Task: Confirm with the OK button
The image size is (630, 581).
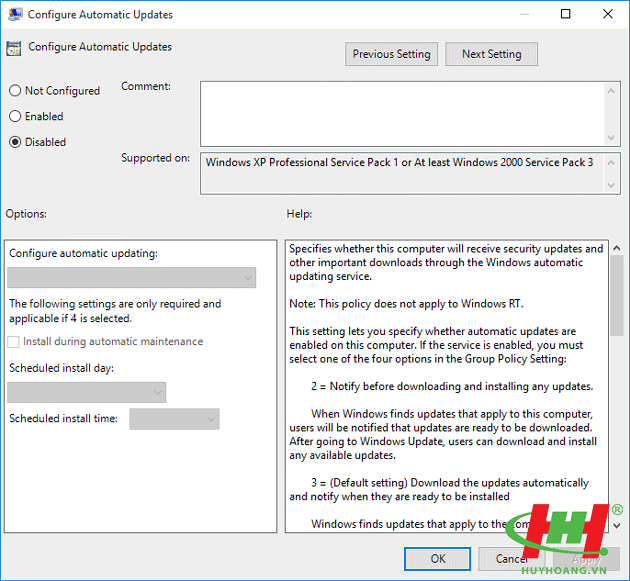Action: point(438,558)
